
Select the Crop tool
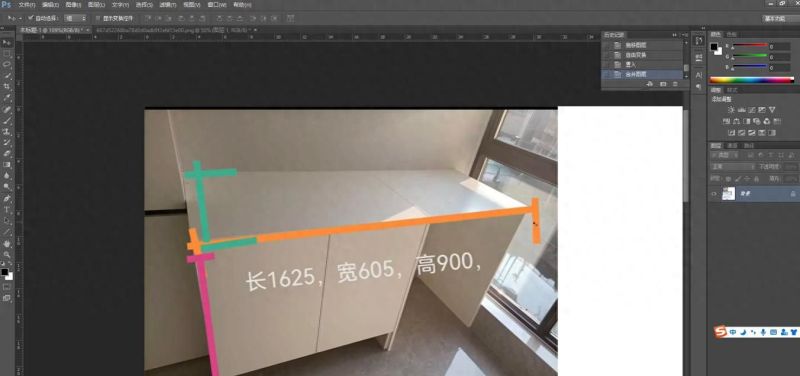click(7, 87)
